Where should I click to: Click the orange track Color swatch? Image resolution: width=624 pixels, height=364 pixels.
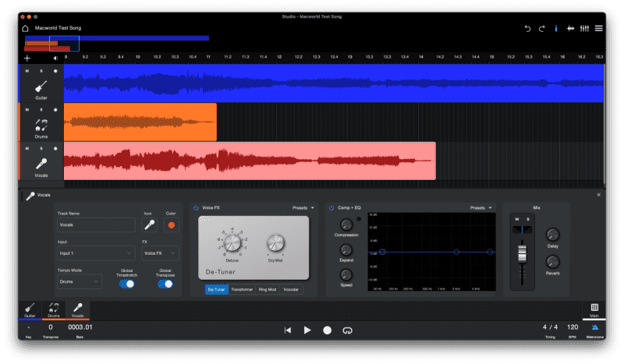171,225
